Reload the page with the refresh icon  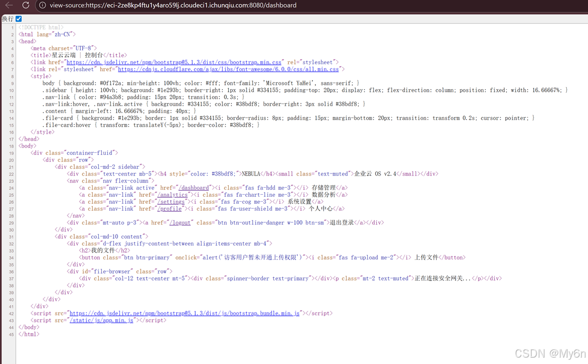(25, 5)
